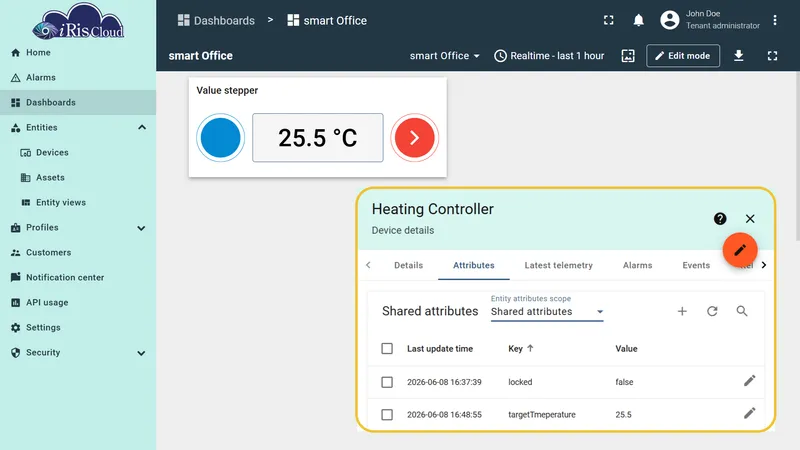Click the orange edit pencil button

pyautogui.click(x=740, y=250)
